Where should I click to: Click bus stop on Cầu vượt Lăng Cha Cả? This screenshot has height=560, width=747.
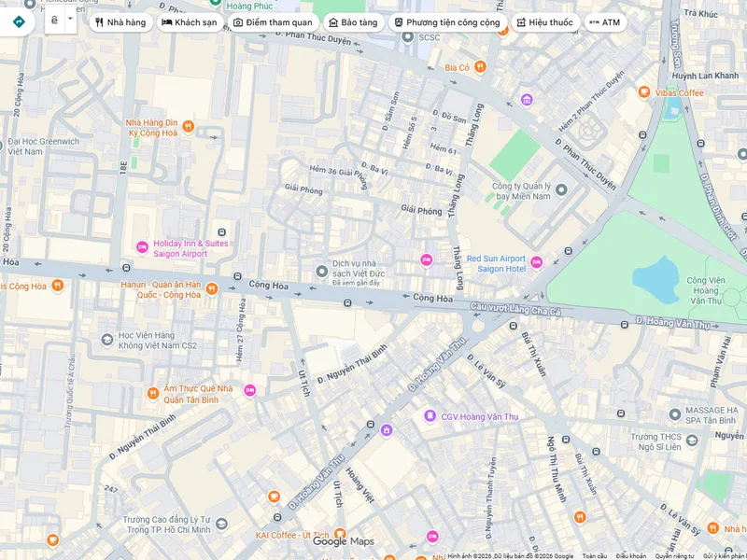[513, 326]
